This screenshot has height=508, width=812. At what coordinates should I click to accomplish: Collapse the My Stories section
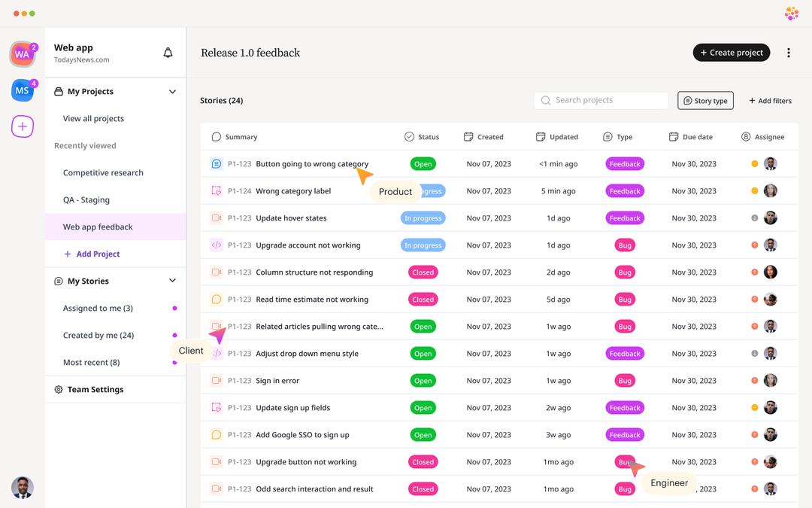(173, 281)
